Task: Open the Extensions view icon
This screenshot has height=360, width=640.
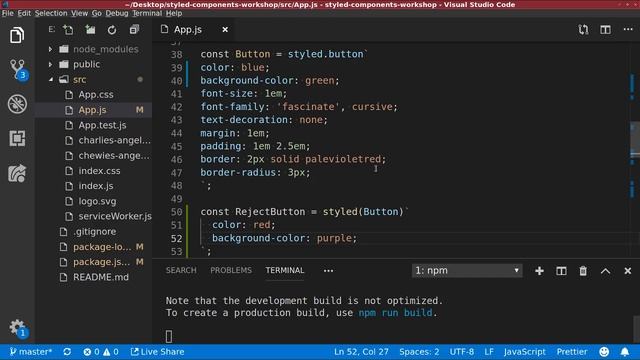Action: click(17, 138)
